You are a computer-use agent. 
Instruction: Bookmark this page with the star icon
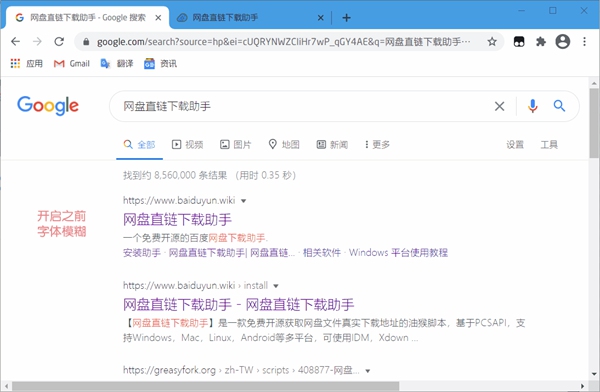tap(492, 41)
